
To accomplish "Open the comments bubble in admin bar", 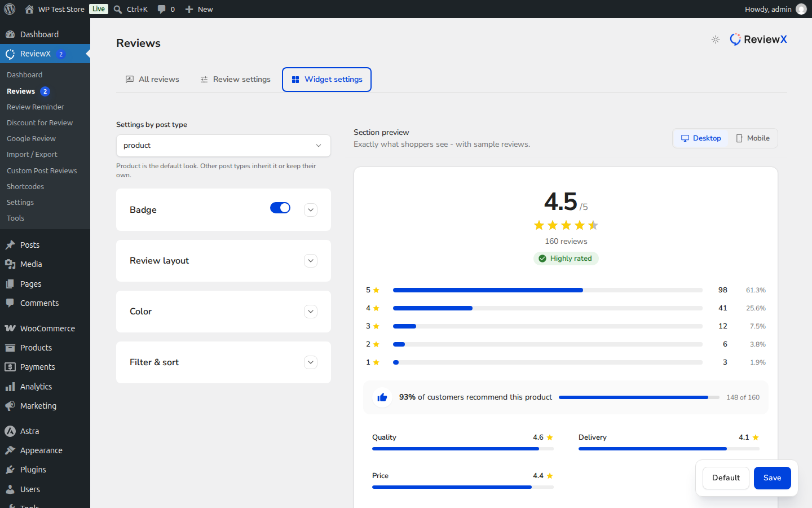I will pos(162,9).
